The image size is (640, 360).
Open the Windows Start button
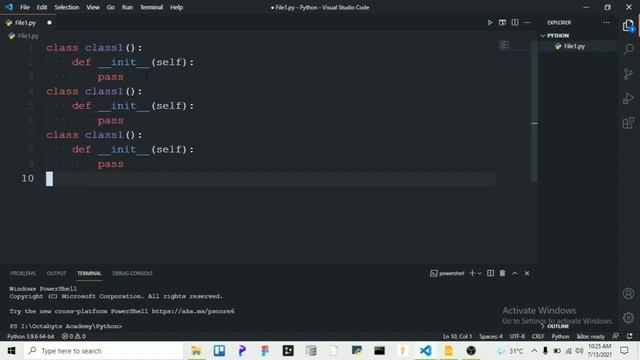click(x=11, y=351)
